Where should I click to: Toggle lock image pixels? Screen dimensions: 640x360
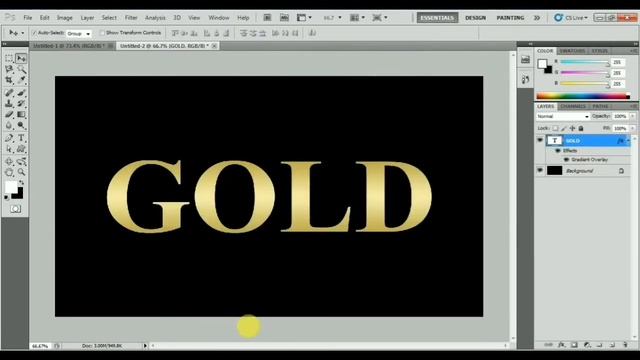pyautogui.click(x=564, y=128)
